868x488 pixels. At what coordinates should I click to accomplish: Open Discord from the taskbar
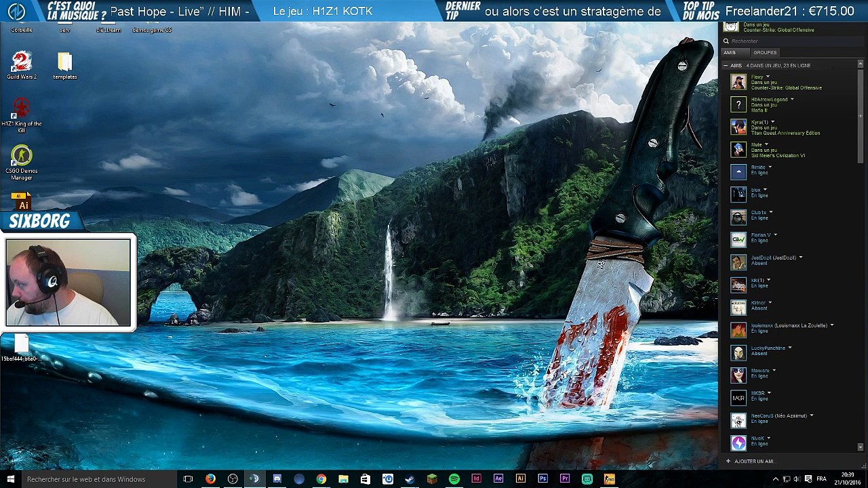pos(277,479)
